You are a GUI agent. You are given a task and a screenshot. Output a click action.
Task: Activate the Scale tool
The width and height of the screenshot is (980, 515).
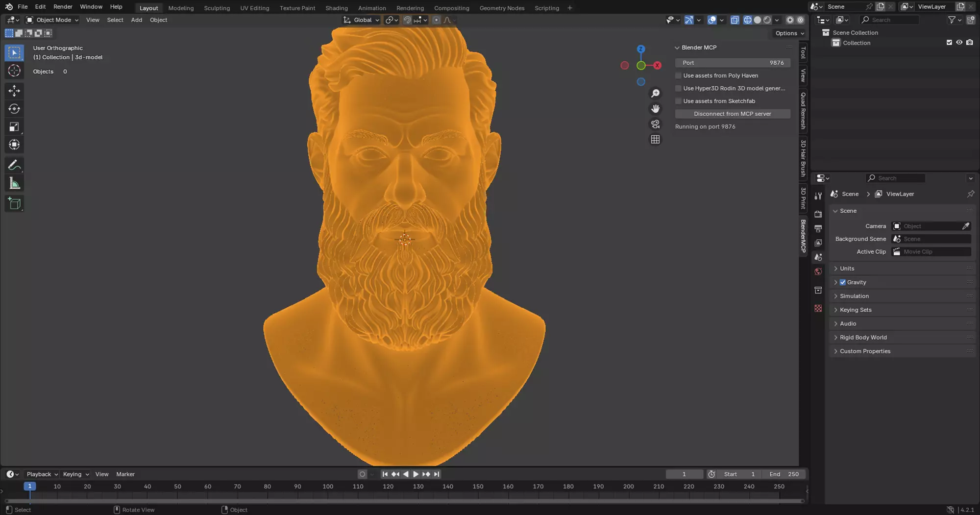(x=14, y=127)
